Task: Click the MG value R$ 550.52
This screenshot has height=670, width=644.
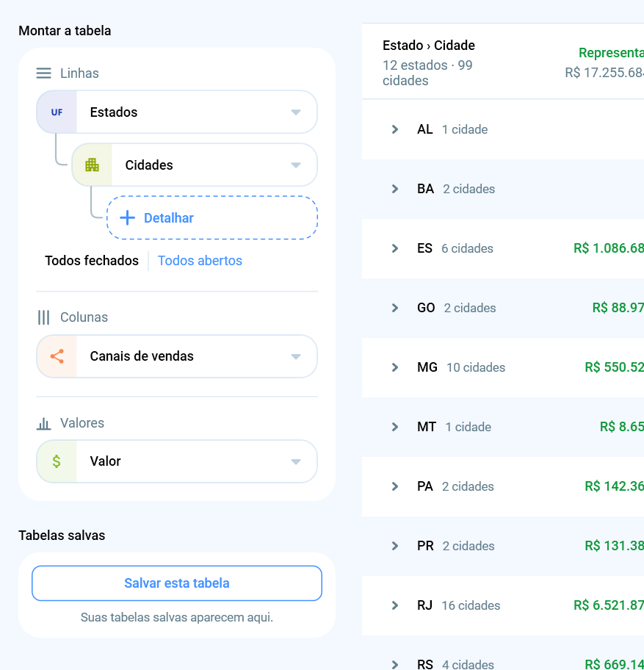Action: point(614,367)
